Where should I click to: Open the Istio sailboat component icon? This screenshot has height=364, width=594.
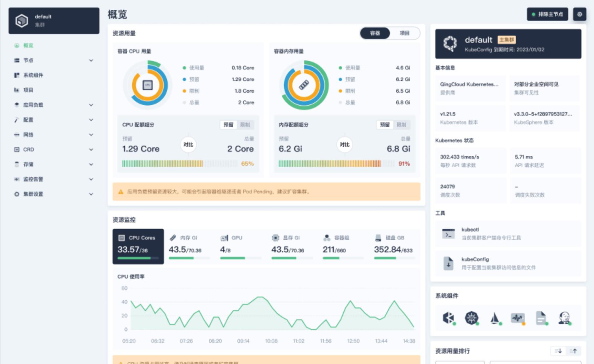click(495, 318)
